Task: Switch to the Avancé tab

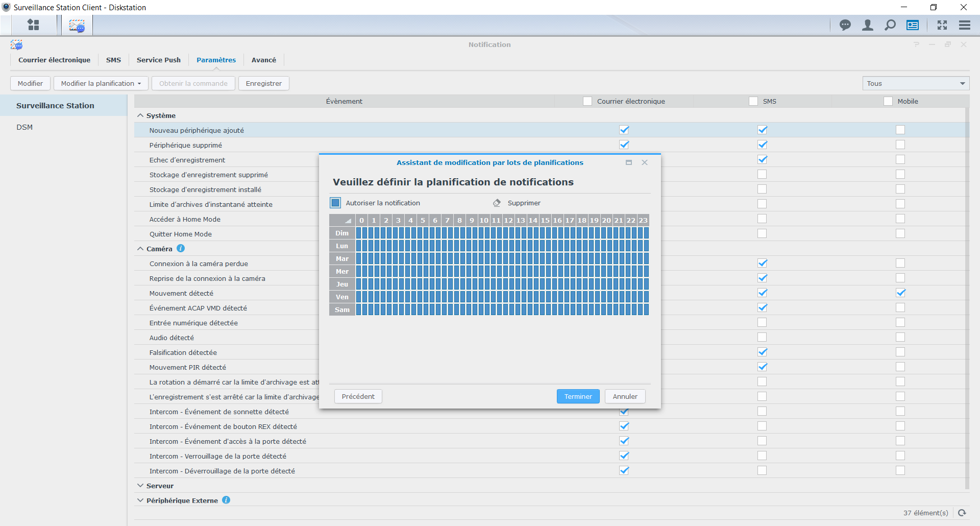Action: tap(263, 60)
